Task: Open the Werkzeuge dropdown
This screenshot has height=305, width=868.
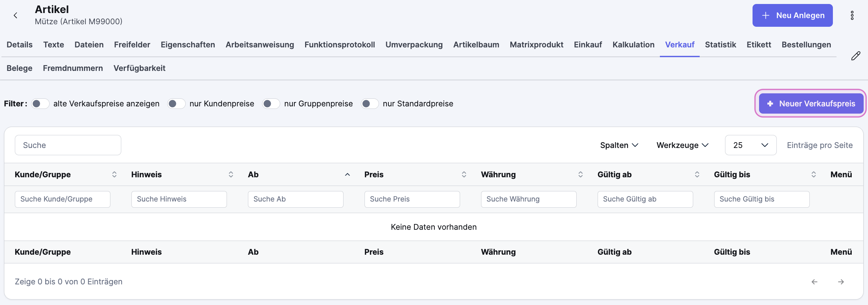Action: [x=682, y=145]
